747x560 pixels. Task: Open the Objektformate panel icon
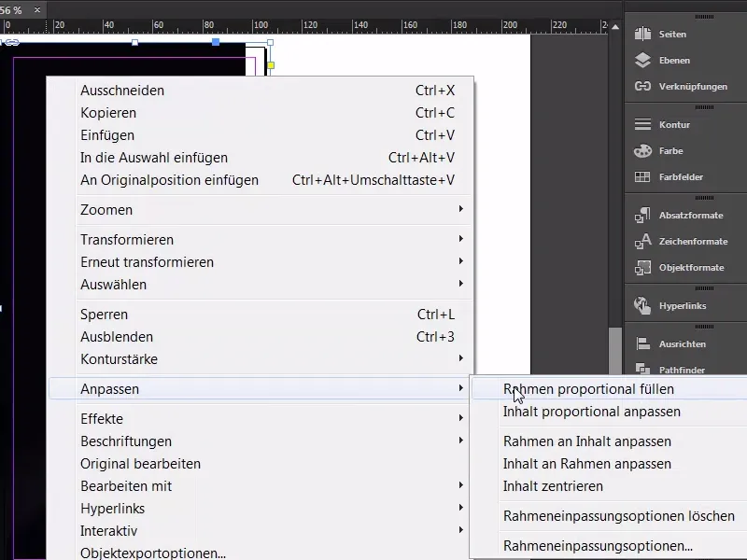[642, 267]
